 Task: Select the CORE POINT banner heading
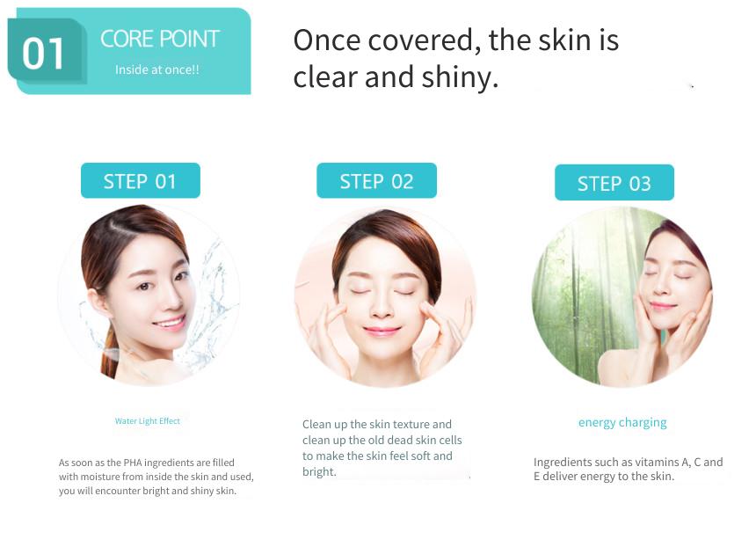tap(160, 39)
